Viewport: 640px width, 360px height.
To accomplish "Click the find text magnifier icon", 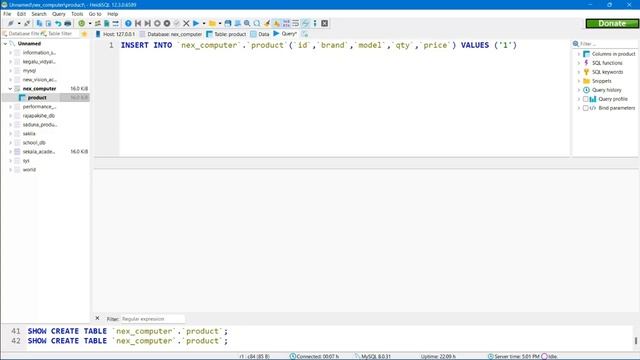I will [247, 23].
